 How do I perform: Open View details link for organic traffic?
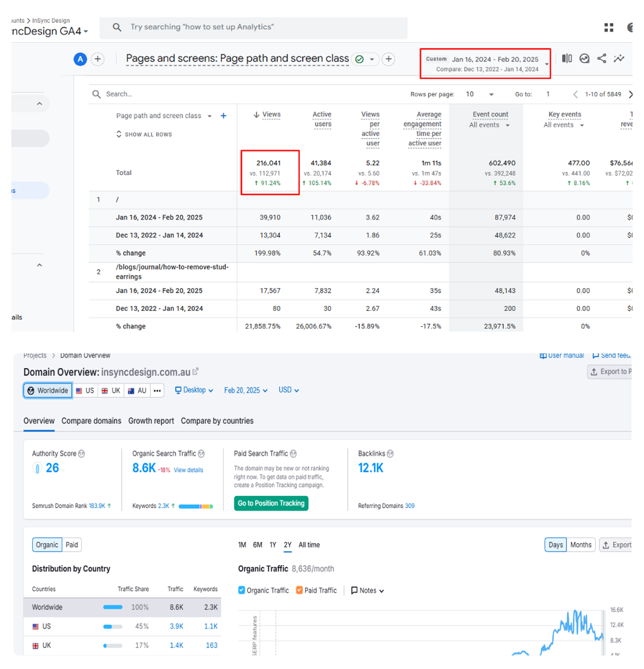point(188,470)
